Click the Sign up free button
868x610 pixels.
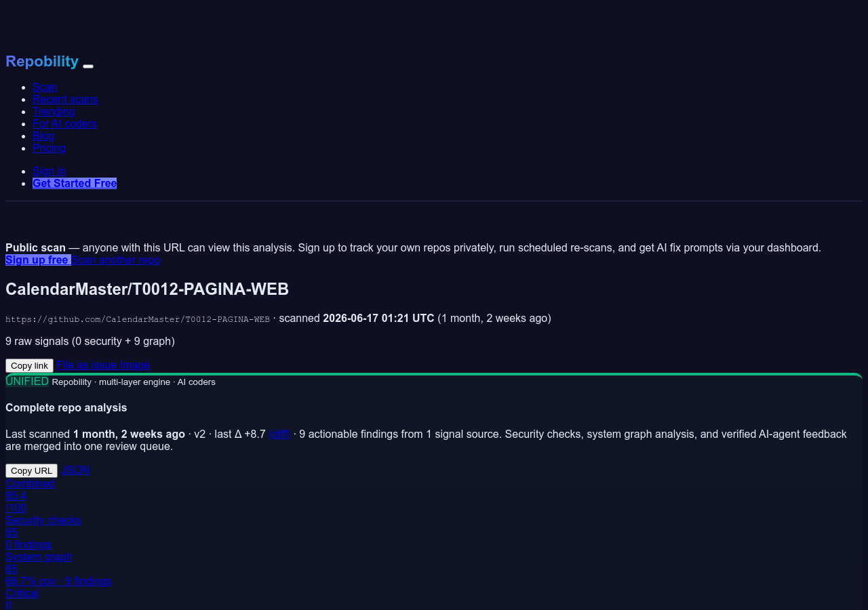[x=38, y=260]
